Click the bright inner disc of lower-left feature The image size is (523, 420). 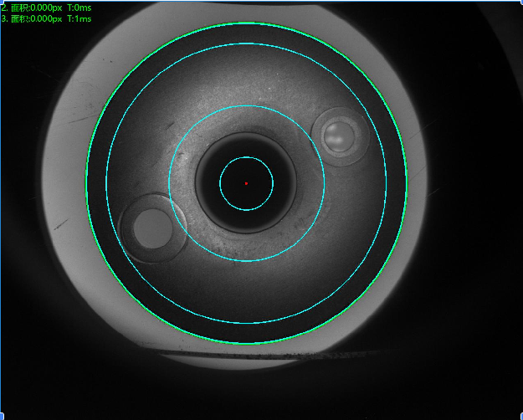[151, 228]
